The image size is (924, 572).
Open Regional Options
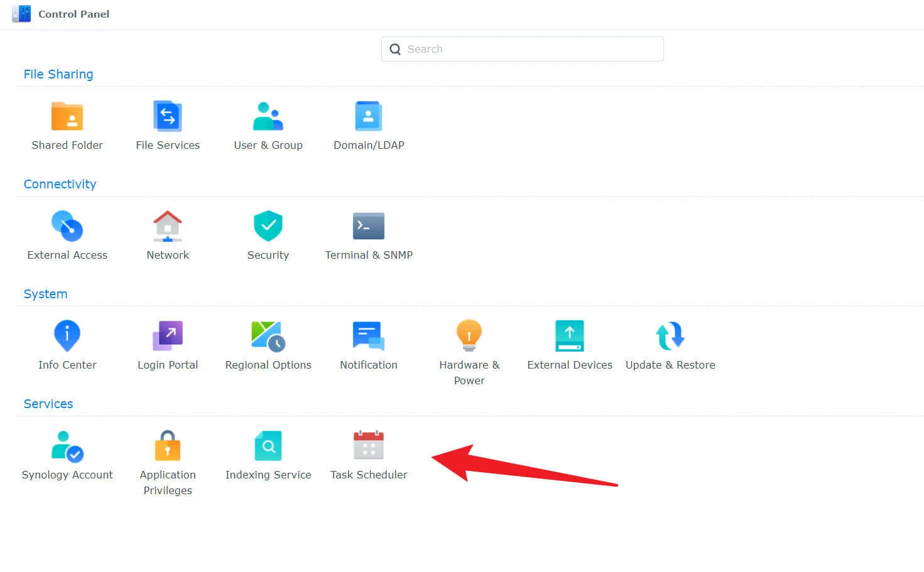[268, 337]
